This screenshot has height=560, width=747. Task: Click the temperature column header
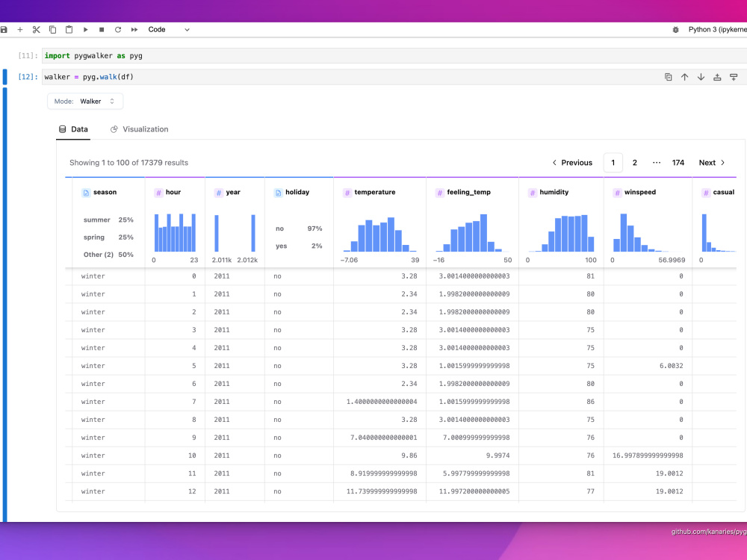coord(375,193)
